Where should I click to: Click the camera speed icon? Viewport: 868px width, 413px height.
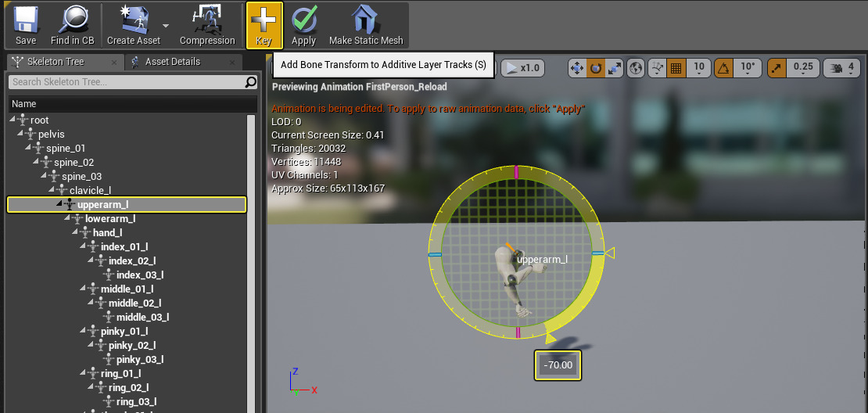836,68
